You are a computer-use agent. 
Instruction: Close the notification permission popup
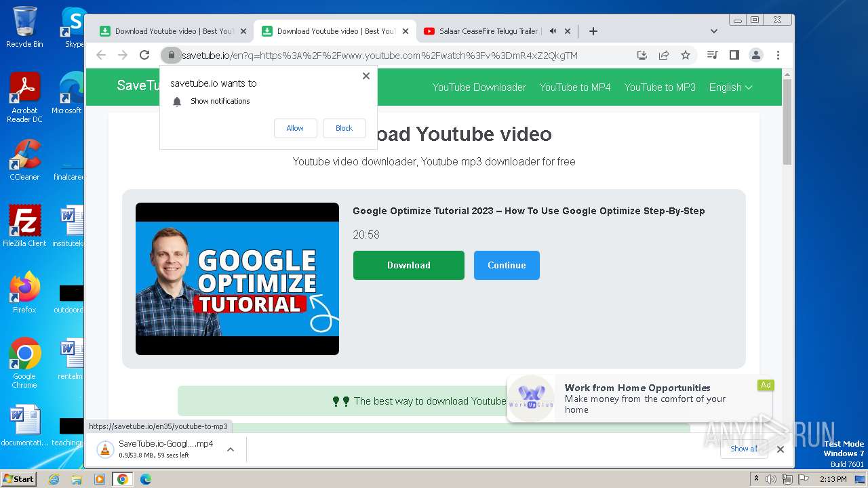(x=366, y=76)
